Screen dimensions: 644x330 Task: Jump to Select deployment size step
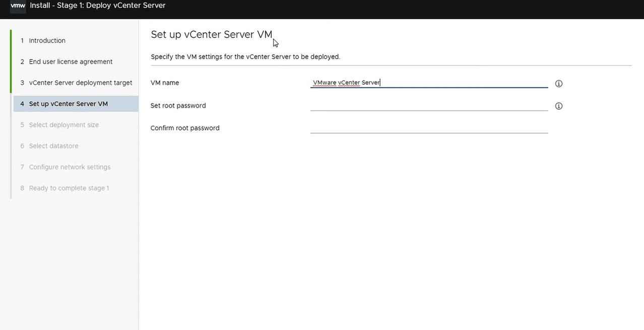click(x=63, y=125)
